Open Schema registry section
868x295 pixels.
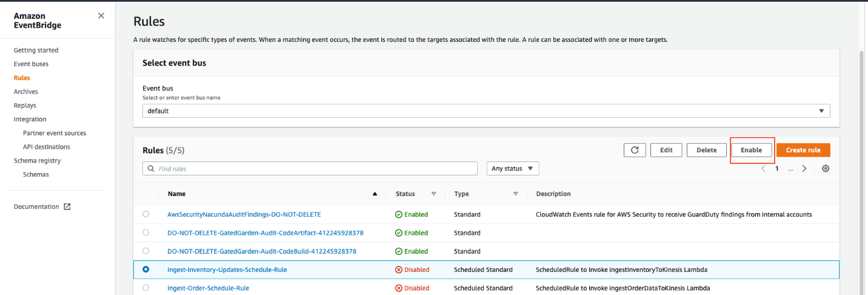[38, 161]
